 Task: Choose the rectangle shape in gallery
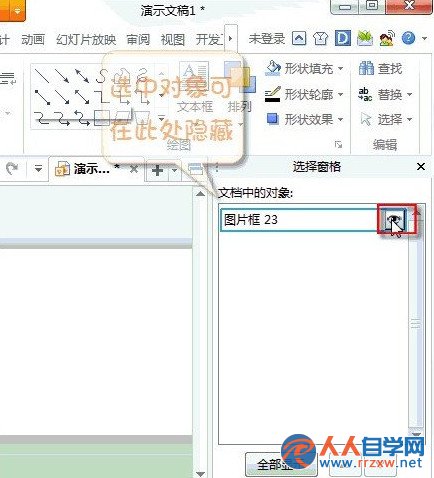(x=102, y=118)
